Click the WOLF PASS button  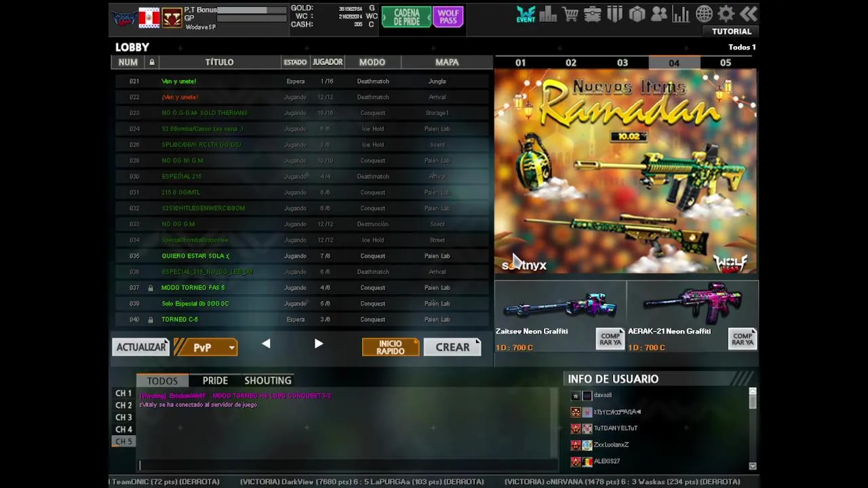tap(448, 17)
